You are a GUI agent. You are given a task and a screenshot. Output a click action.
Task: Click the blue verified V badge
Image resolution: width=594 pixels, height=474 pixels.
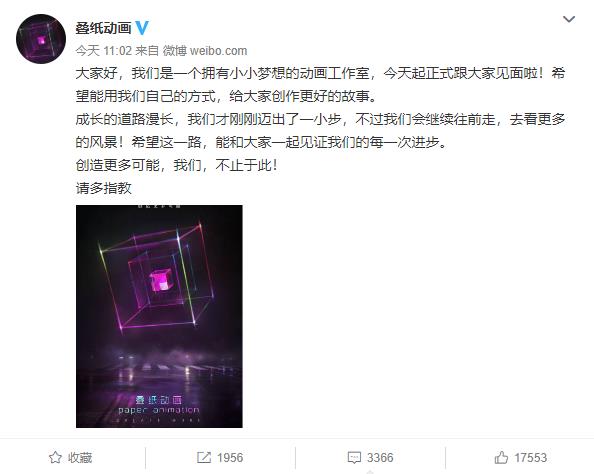pos(142,28)
